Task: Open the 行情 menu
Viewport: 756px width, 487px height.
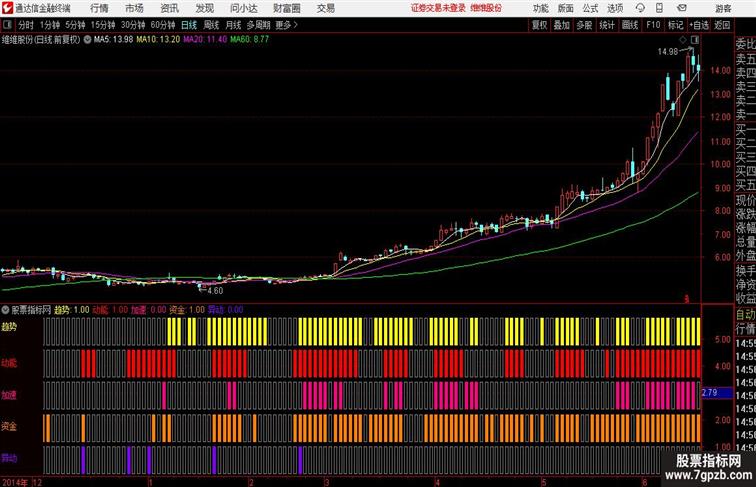Action: point(99,8)
